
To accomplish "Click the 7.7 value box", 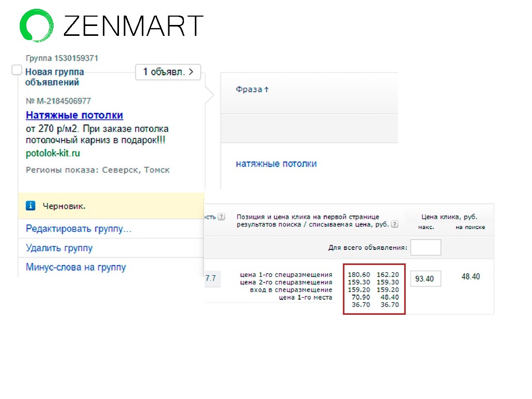I will click(x=211, y=279).
